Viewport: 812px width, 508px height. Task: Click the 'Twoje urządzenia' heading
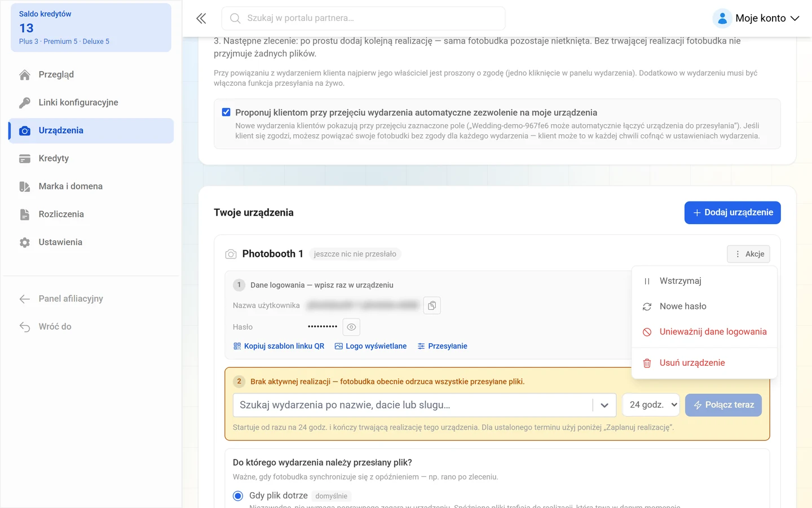pos(254,213)
